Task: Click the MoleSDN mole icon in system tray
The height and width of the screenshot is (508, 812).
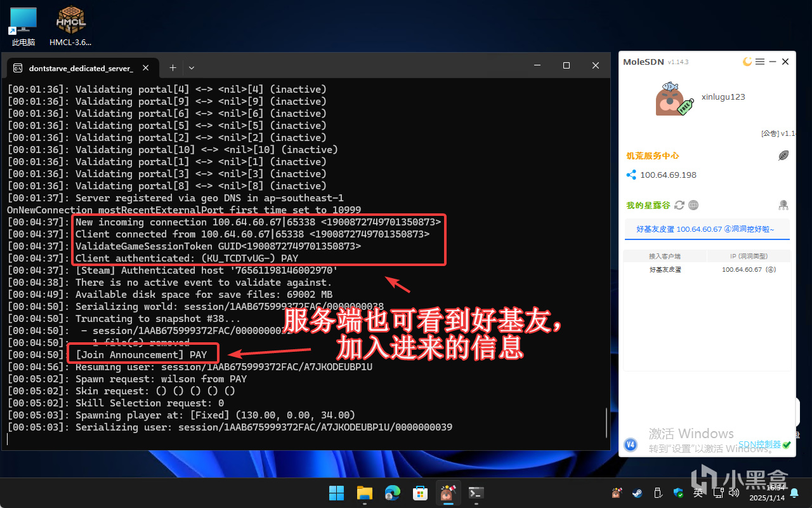Action: coord(617,493)
